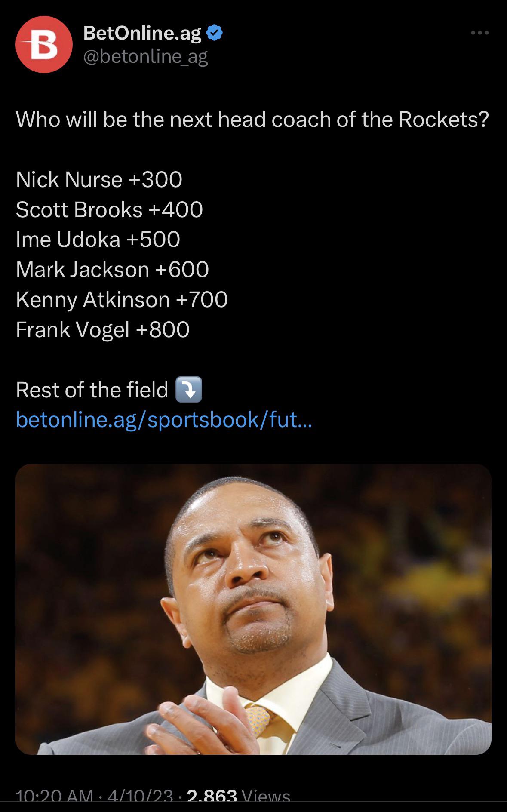The height and width of the screenshot is (812, 507).
Task: Click the blue verified checkmark badge
Action: (215, 33)
